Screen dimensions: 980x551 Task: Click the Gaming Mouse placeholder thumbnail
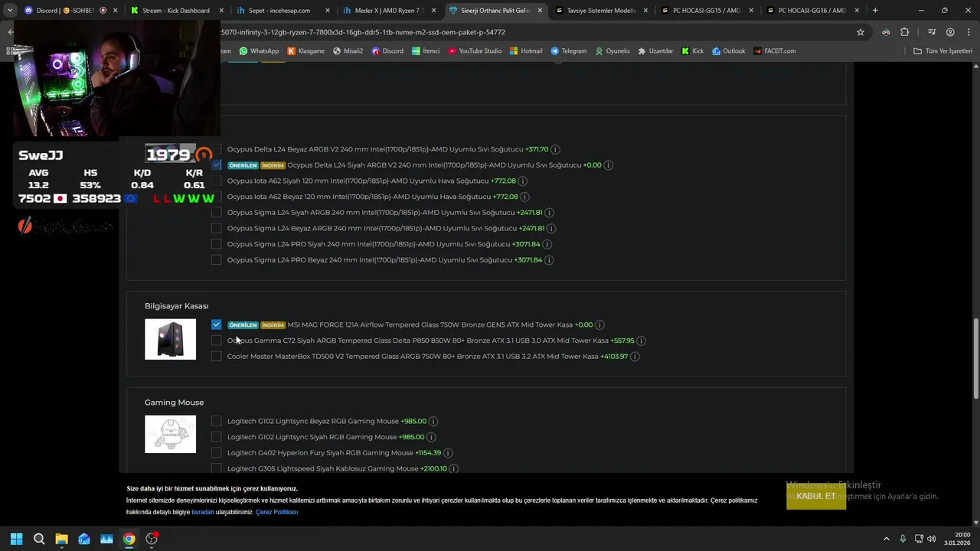pyautogui.click(x=170, y=434)
